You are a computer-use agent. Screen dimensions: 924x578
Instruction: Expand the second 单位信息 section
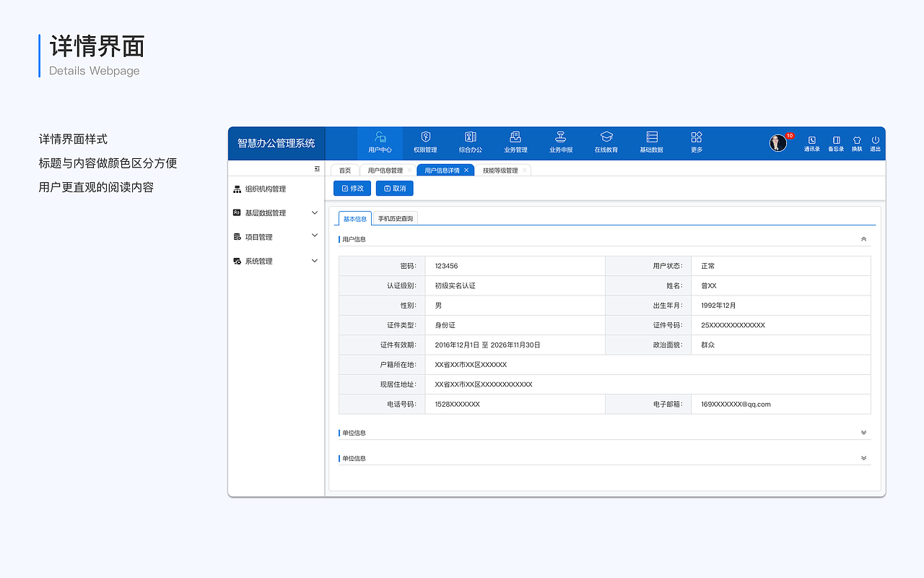(863, 458)
